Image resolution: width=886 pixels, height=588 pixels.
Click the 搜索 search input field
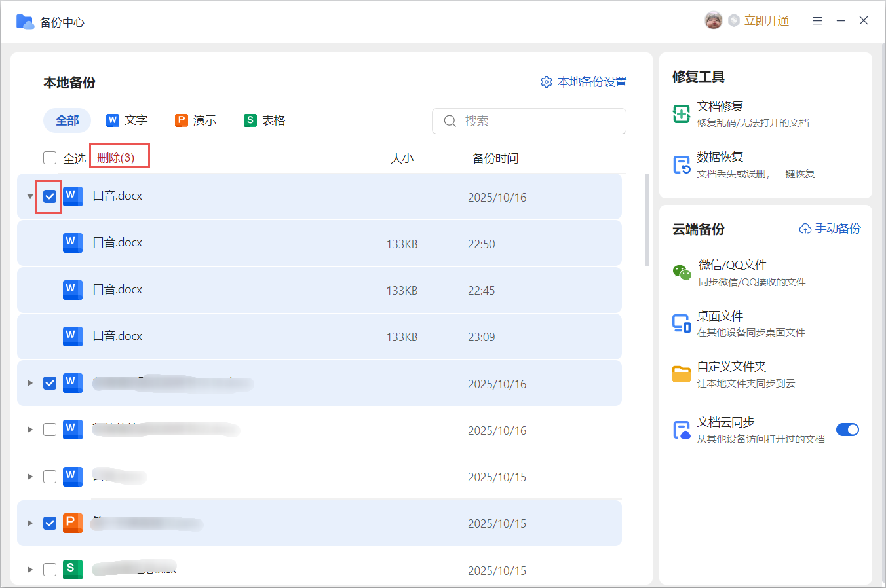(x=537, y=121)
